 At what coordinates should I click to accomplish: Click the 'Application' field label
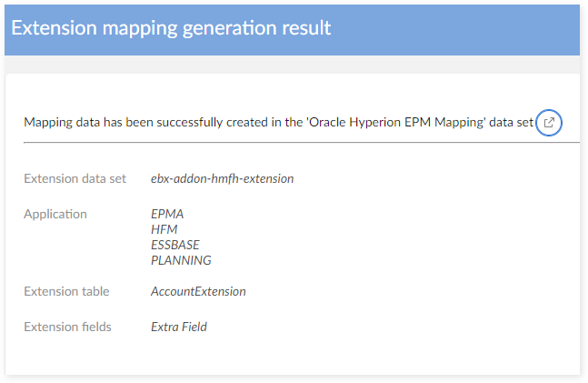pos(55,214)
